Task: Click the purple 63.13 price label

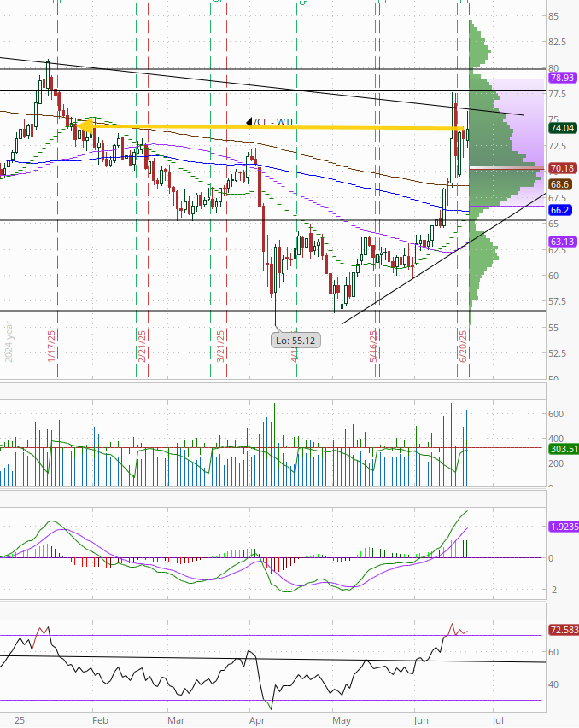Action: click(x=562, y=242)
